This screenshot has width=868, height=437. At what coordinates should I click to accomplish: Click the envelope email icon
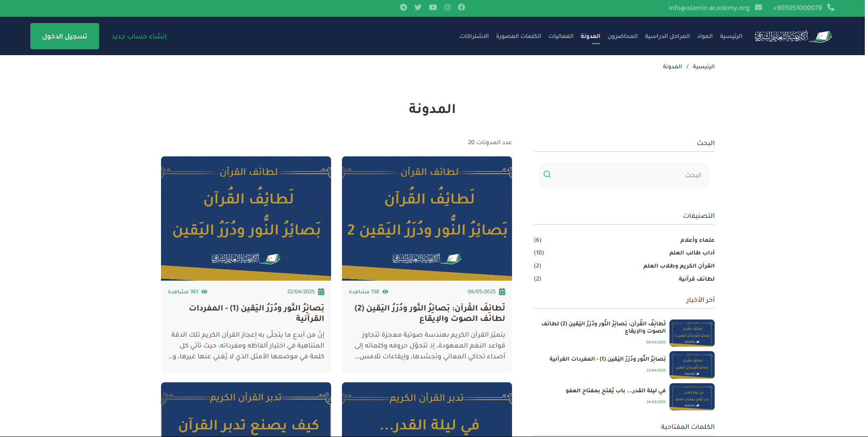(759, 7)
